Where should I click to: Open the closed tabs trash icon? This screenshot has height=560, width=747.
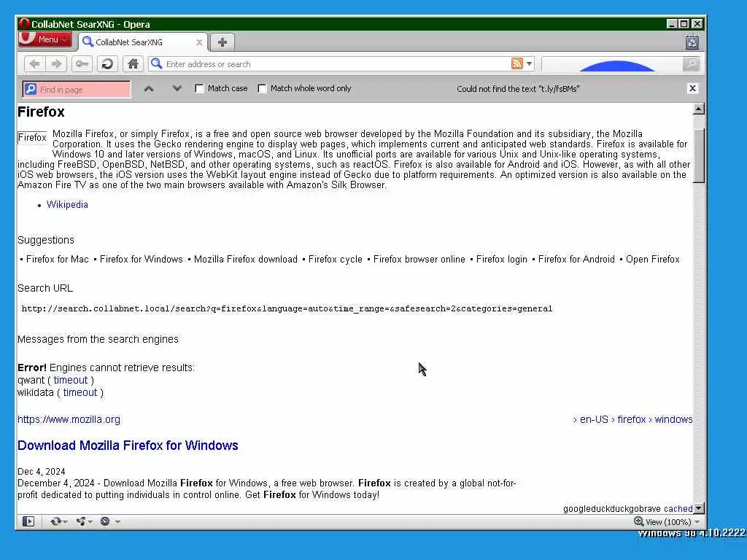pos(692,42)
